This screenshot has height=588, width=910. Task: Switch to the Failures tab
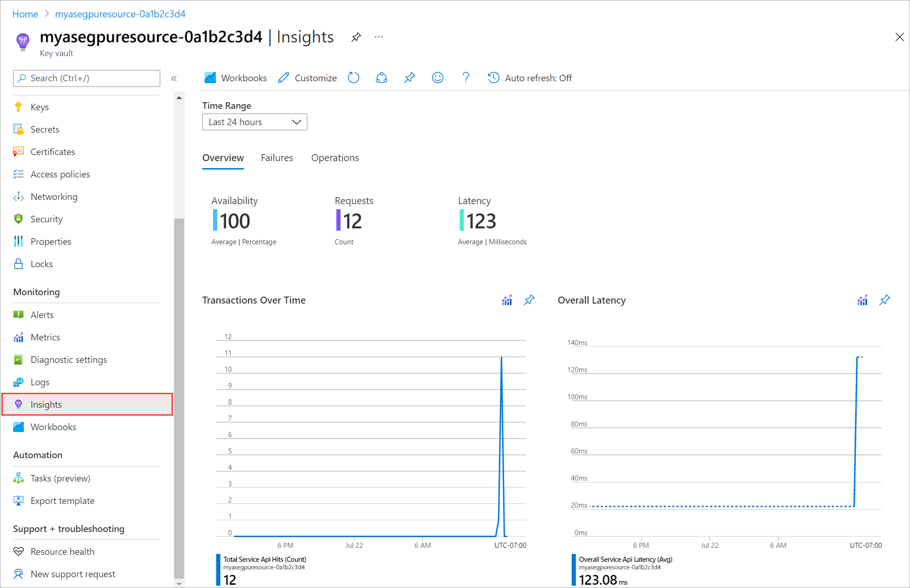[277, 158]
